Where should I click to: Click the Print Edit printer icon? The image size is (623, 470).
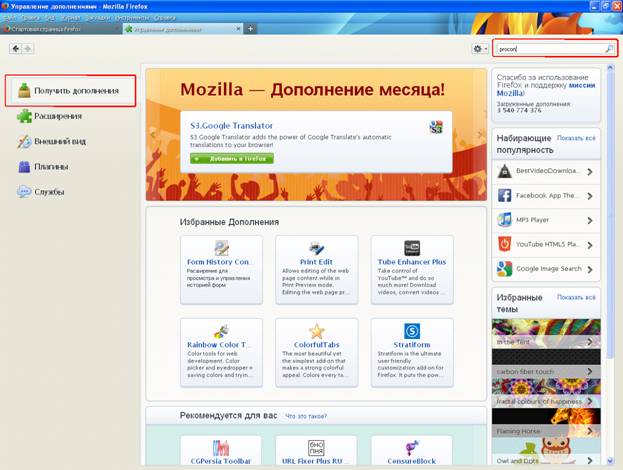[x=317, y=248]
